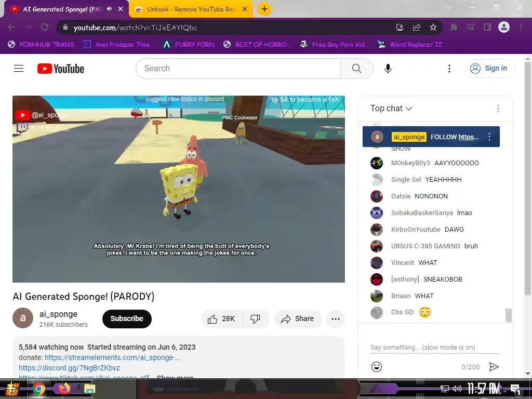Click the Subscribe button
532x399 pixels.
pyautogui.click(x=127, y=318)
